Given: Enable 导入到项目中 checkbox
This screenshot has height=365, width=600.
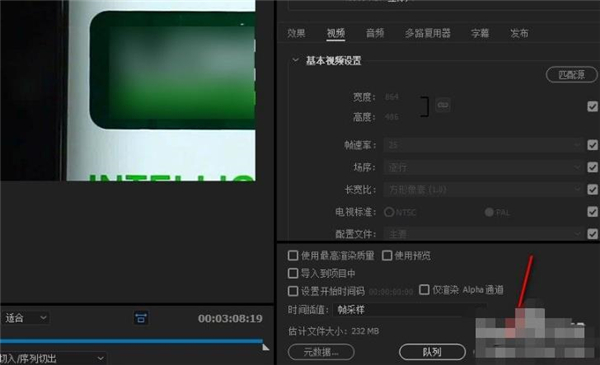Looking at the screenshot, I should pos(293,273).
